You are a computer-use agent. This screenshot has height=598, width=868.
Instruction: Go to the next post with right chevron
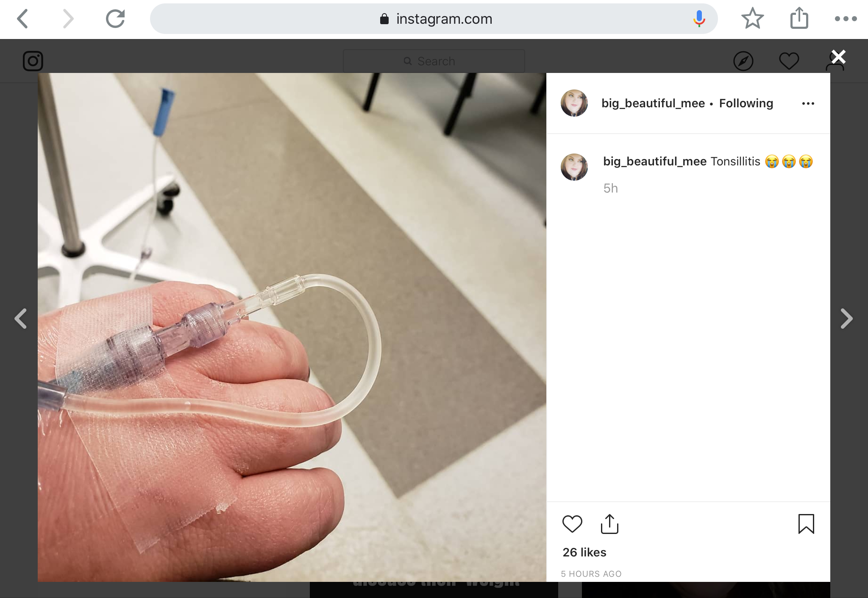(846, 319)
